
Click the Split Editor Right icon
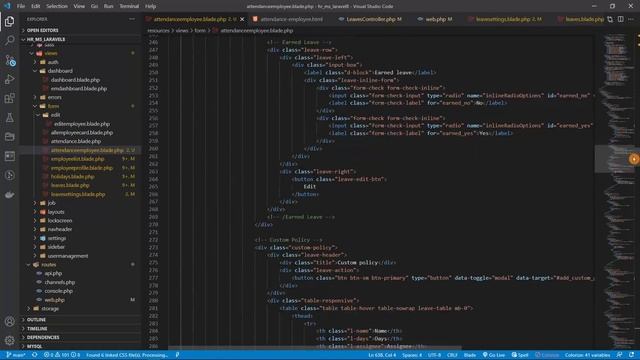620,19
